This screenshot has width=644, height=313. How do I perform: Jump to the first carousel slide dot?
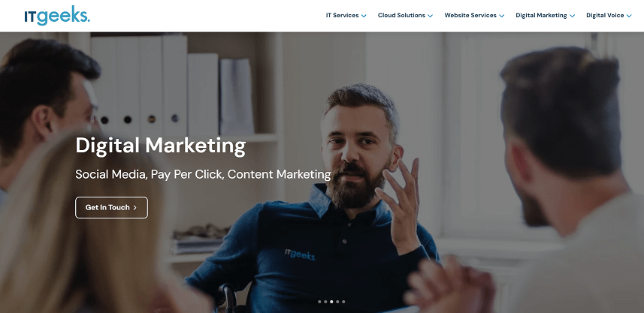[319, 302]
